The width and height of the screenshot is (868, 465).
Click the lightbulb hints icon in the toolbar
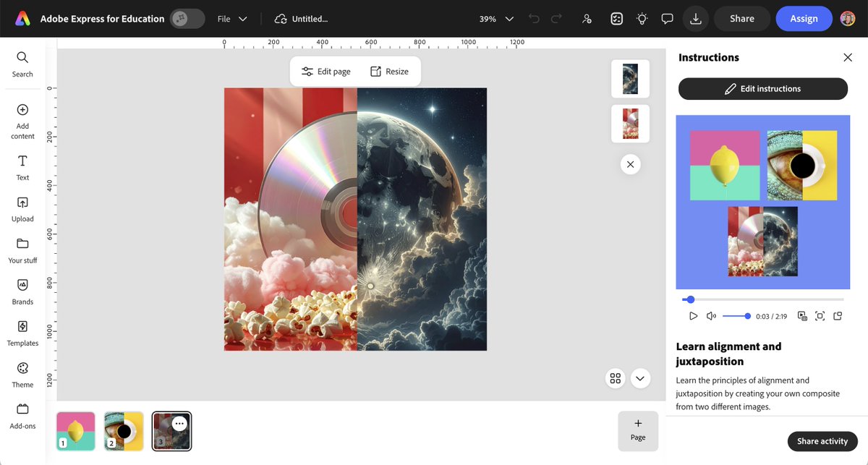642,18
